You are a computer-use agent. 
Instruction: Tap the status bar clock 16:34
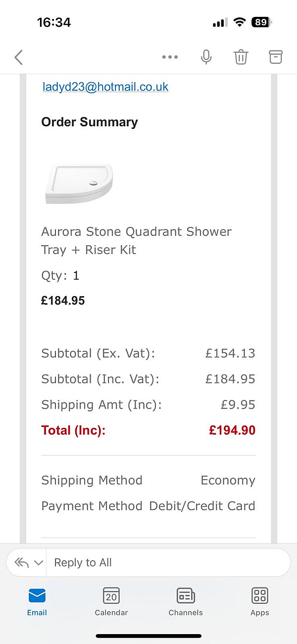(x=54, y=22)
